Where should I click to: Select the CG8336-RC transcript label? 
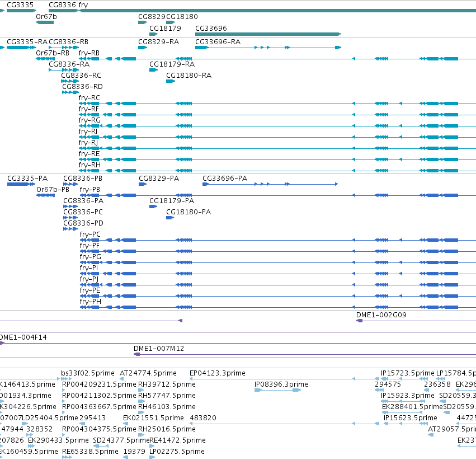pos(81,76)
